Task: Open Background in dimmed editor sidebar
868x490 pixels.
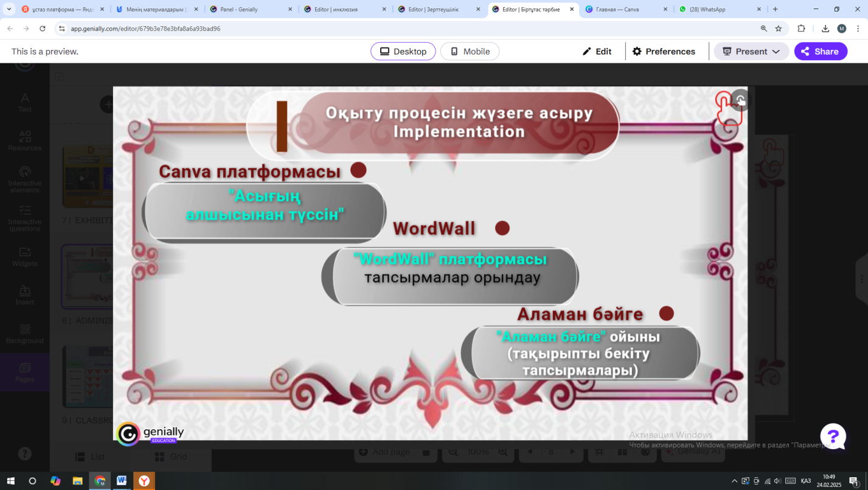Action: coord(25,334)
